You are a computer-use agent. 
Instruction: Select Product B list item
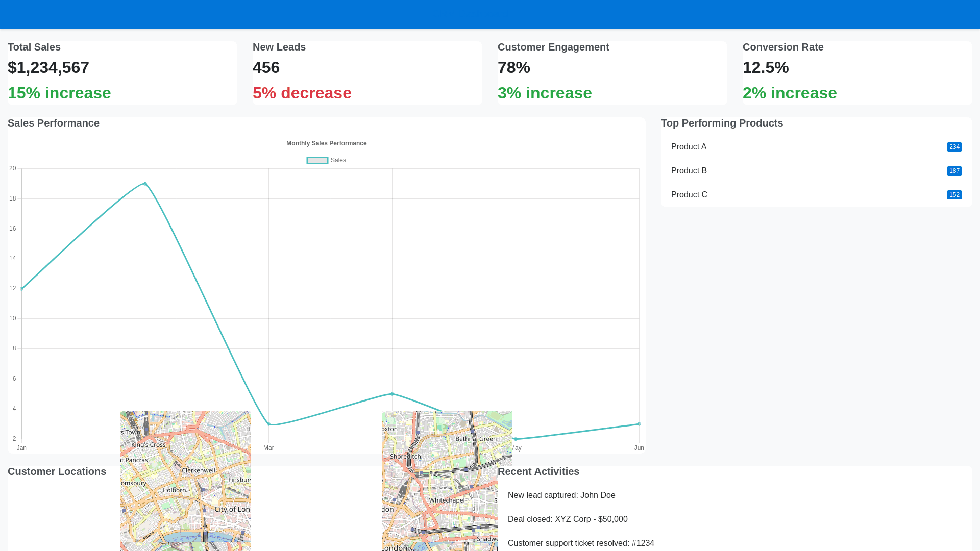689,171
